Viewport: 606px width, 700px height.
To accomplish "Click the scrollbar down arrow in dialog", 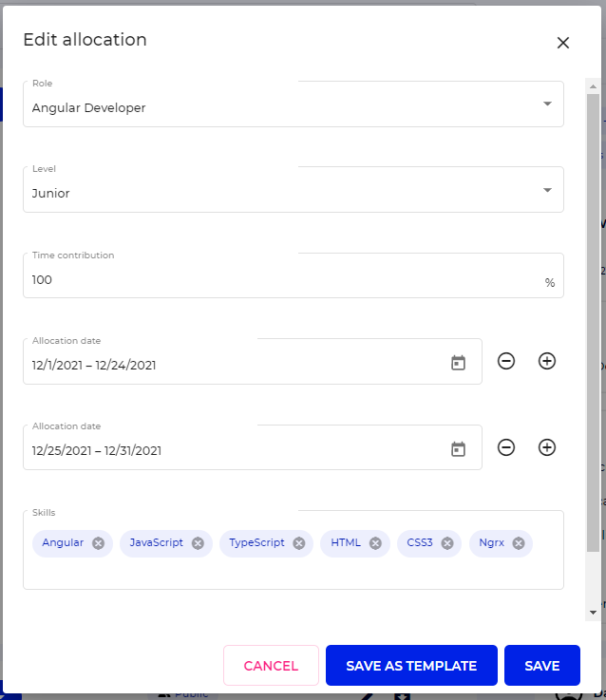I will click(x=593, y=613).
